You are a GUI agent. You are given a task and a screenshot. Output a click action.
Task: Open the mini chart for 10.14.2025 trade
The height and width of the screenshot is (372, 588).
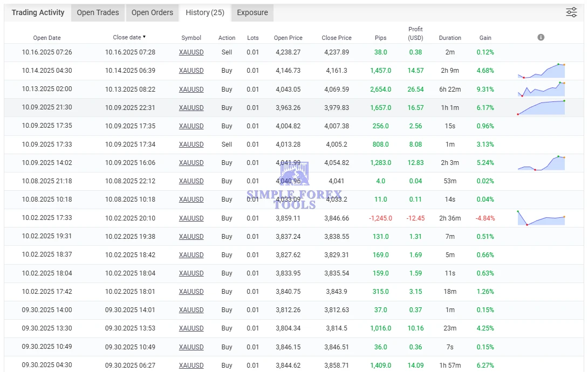pyautogui.click(x=541, y=71)
